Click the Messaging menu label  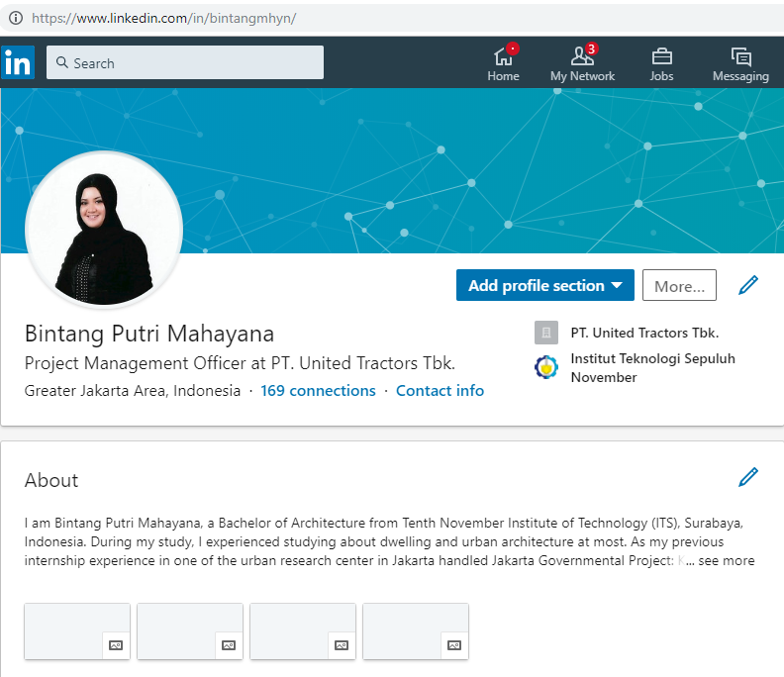740,76
